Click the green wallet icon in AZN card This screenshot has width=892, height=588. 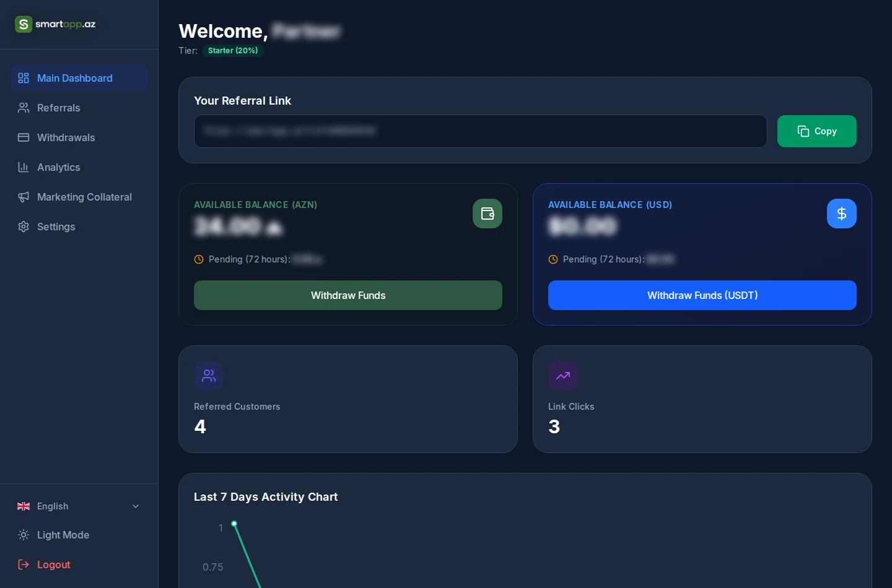coord(488,214)
